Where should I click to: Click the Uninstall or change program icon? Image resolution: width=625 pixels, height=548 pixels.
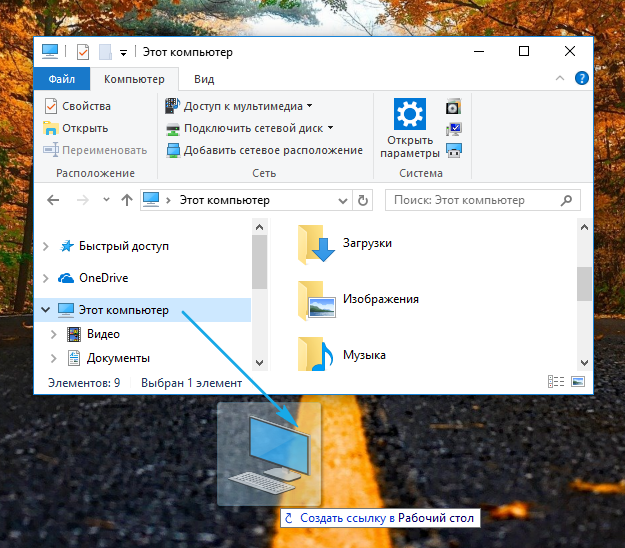click(454, 107)
